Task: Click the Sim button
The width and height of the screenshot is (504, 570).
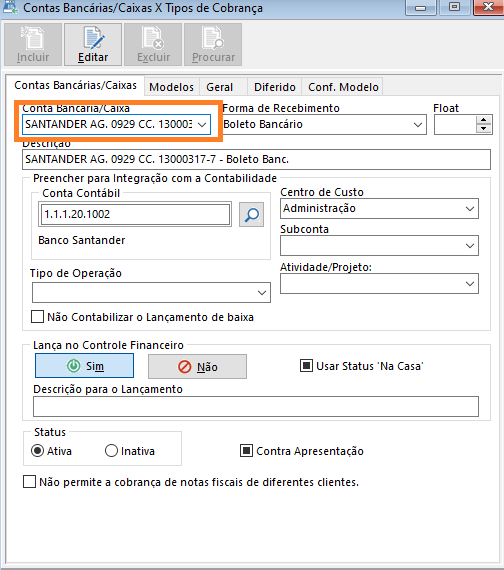Action: [x=84, y=366]
